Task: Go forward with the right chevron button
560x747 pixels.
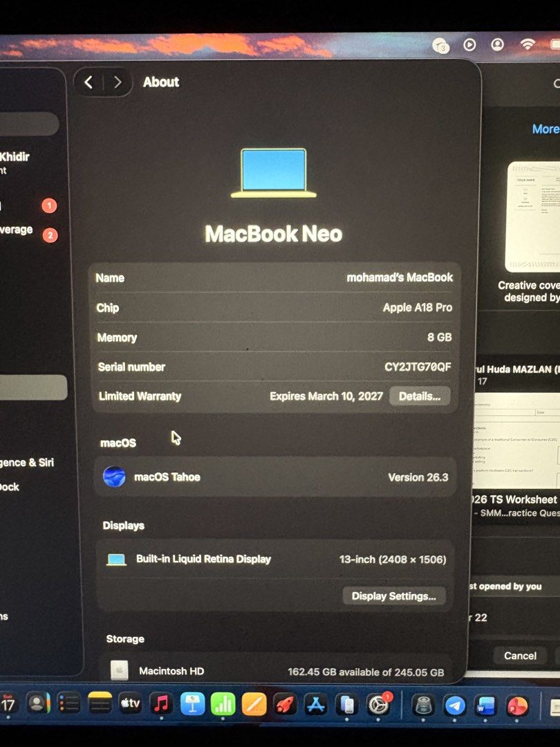Action: [117, 82]
